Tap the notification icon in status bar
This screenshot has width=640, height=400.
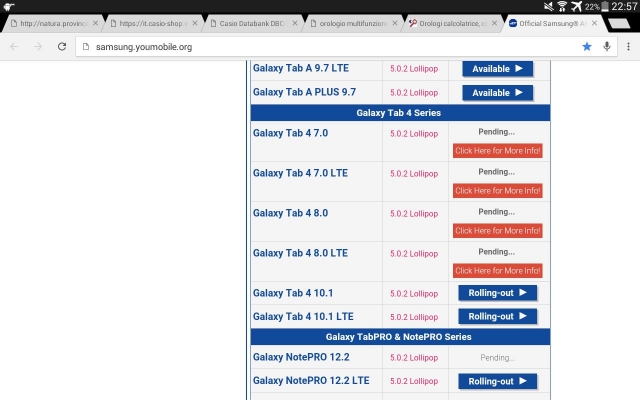(x=9, y=6)
